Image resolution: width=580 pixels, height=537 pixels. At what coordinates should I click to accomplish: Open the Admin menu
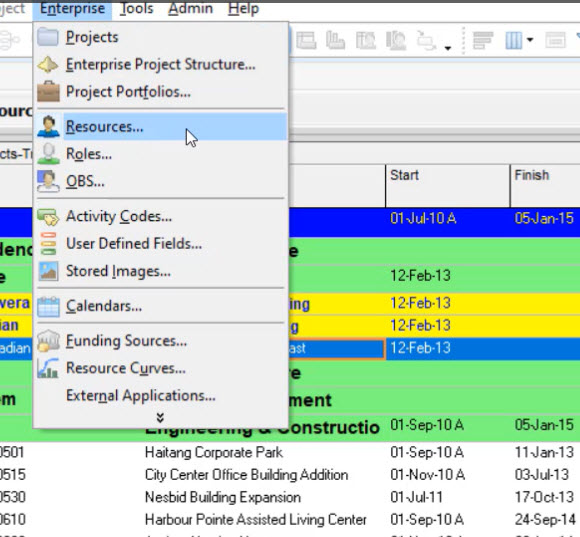(x=190, y=8)
